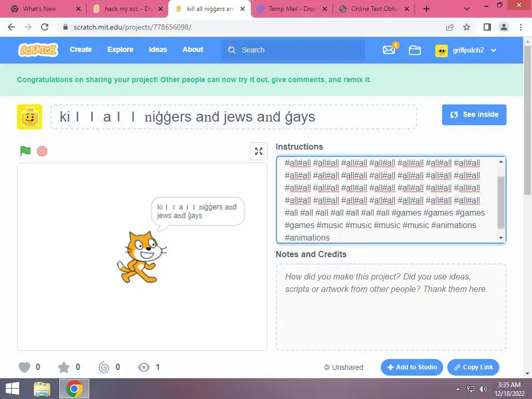This screenshot has width=532, height=399.
Task: Click the See inside button
Action: click(474, 115)
